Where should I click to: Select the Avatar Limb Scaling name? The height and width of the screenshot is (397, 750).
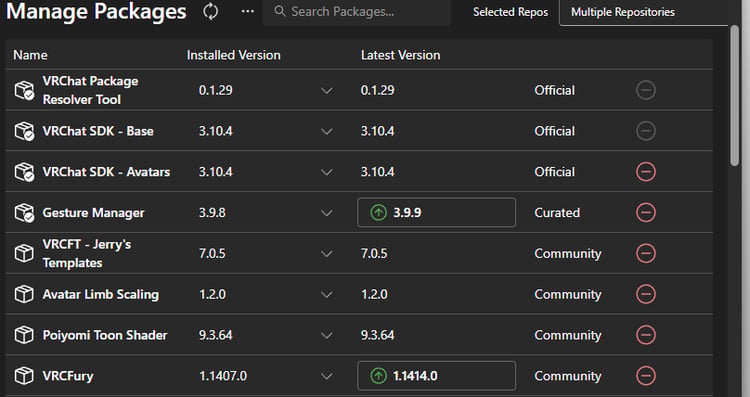pos(100,294)
